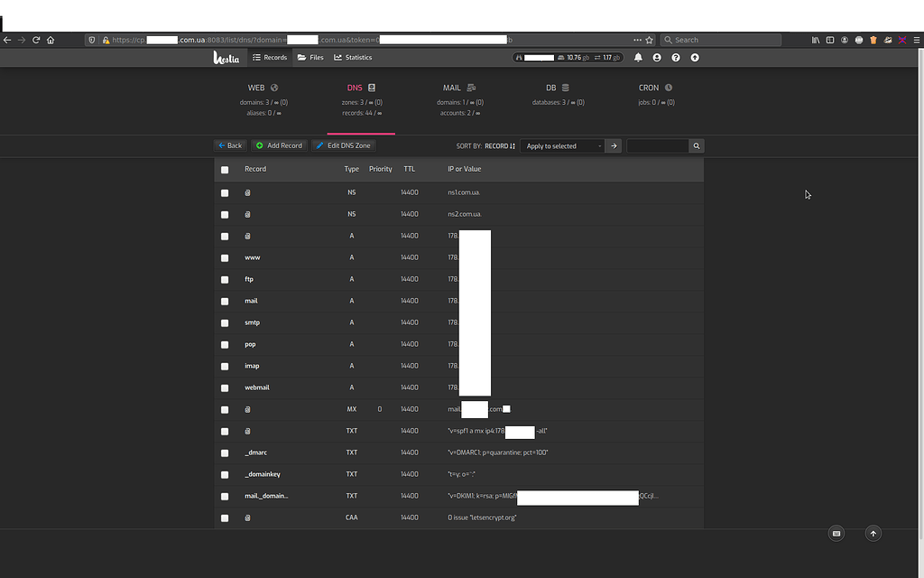The height and width of the screenshot is (578, 924).
Task: Click the search magnifier button beside the filter box
Action: click(x=697, y=145)
